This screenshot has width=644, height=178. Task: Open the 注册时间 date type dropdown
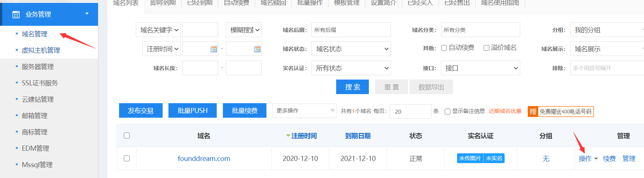pyautogui.click(x=162, y=49)
